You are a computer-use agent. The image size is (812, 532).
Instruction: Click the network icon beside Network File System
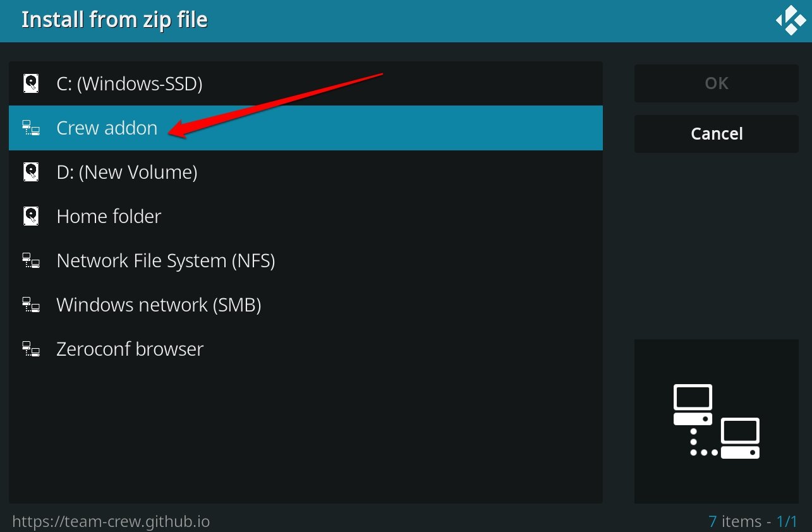[x=31, y=261]
